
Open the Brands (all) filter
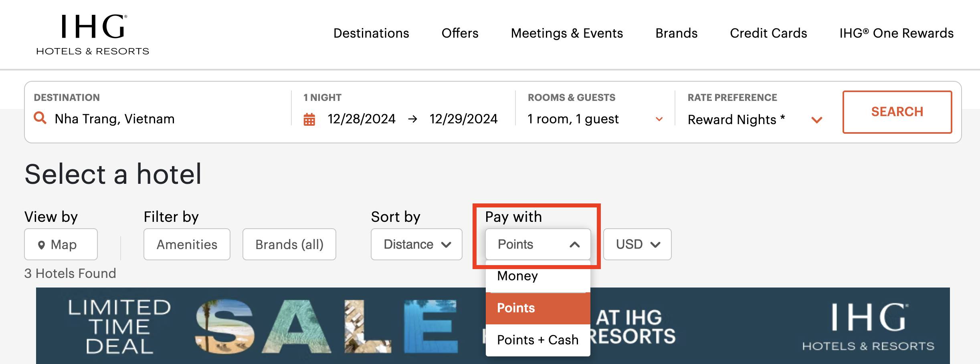289,244
